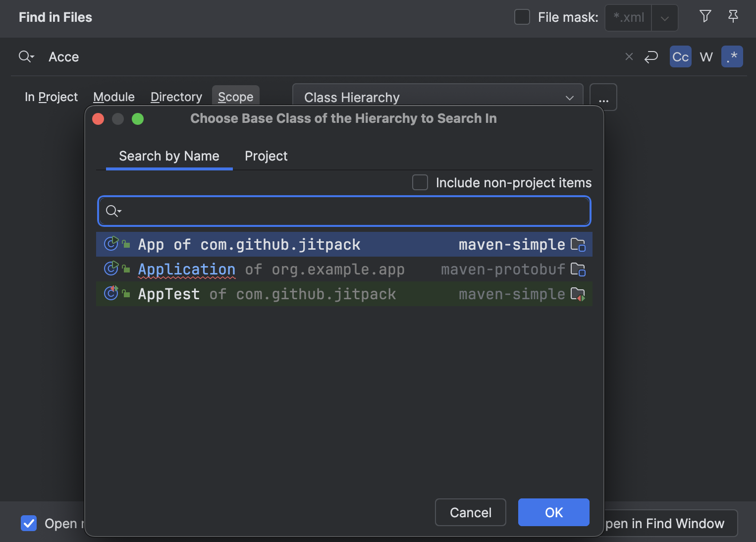756x542 pixels.
Task: Click the test class icon beside AppTest
Action: [x=111, y=293]
